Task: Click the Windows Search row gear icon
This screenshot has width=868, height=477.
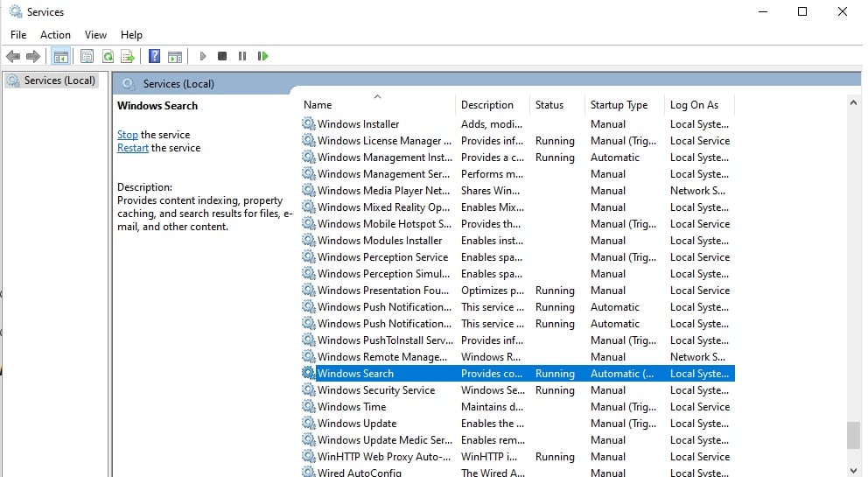Action: tap(308, 373)
